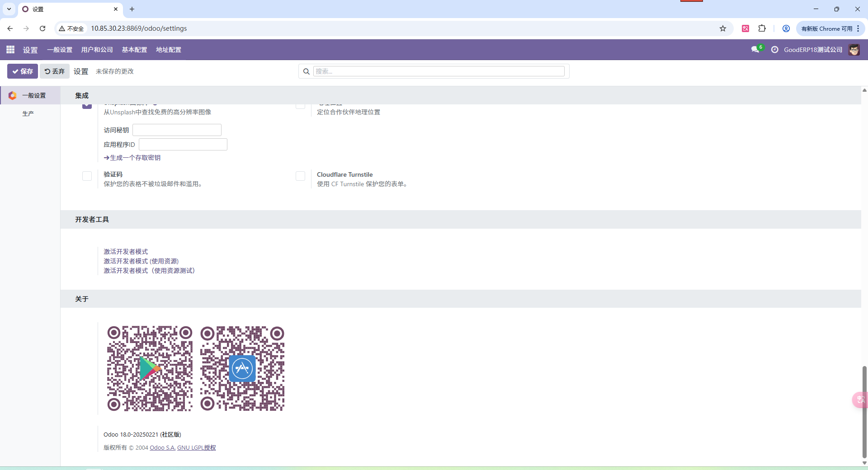Go back to previous page
Screen dimensions: 868x470
tap(10, 28)
